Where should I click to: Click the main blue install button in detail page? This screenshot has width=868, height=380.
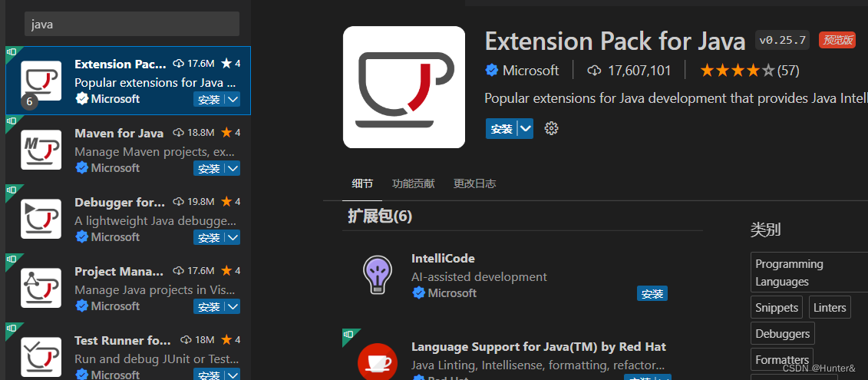[x=501, y=128]
